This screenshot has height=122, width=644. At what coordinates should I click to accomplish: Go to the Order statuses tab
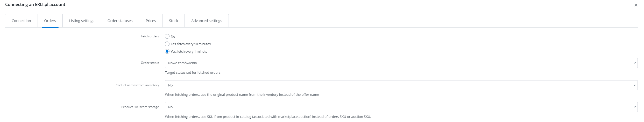click(x=120, y=21)
